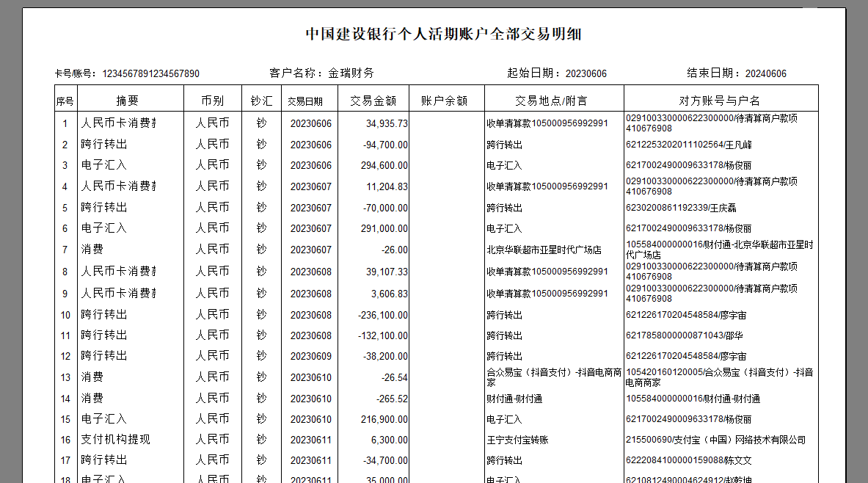Click the 交易地点/附言 column header

click(551, 101)
